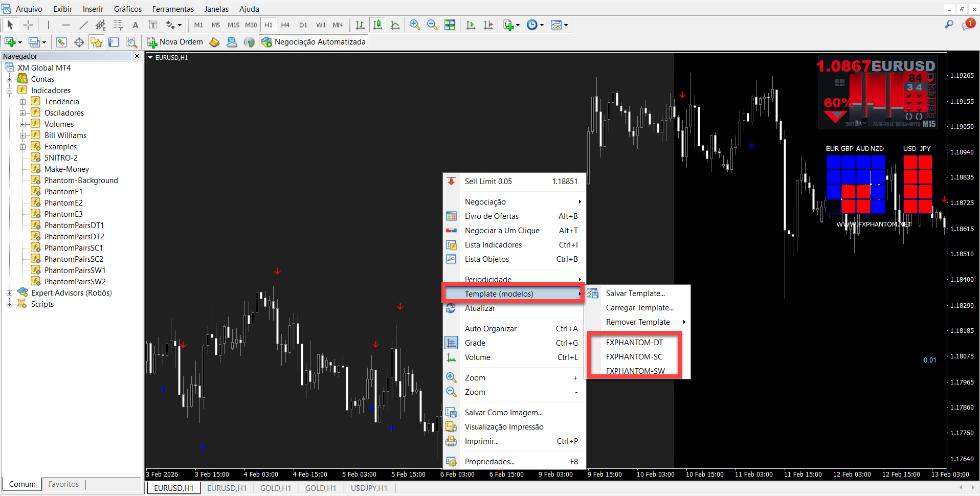Toggle the Grade grid option
The height and width of the screenshot is (496, 980).
point(475,343)
